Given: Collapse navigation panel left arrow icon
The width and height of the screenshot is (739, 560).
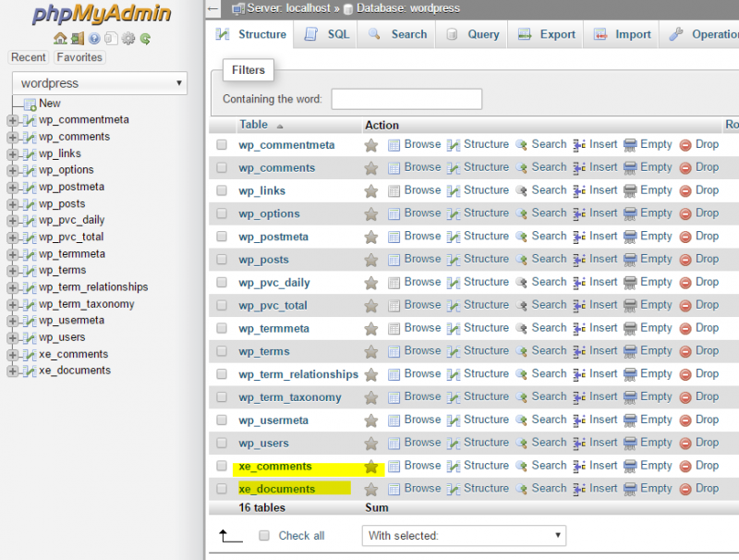Looking at the screenshot, I should click(x=213, y=8).
